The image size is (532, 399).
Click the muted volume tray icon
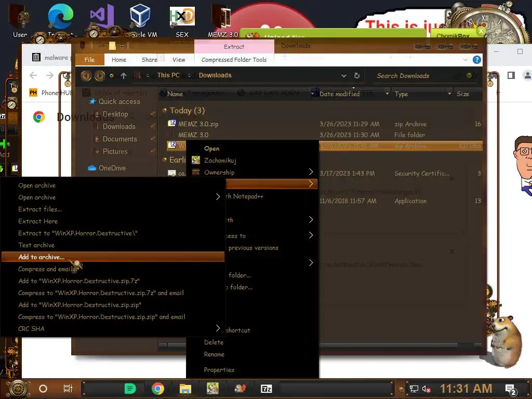tap(426, 389)
